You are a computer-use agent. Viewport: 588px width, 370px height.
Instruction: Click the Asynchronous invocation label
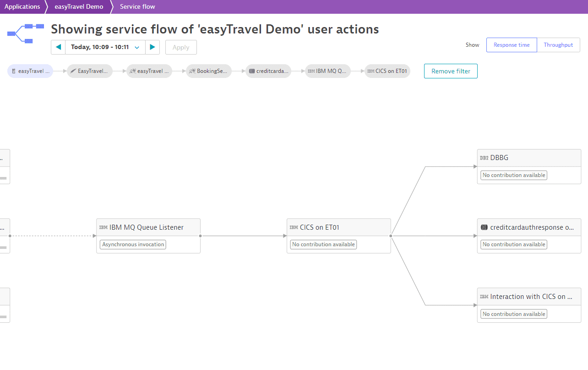pos(133,244)
